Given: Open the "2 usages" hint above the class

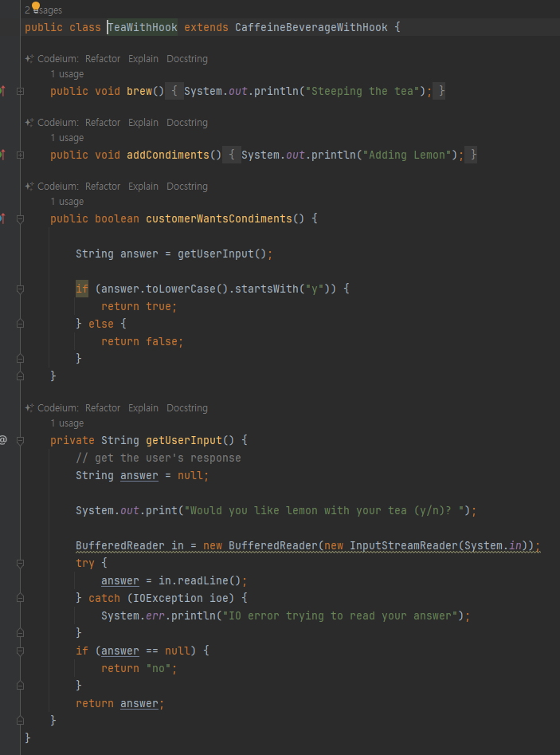Looking at the screenshot, I should pyautogui.click(x=43, y=10).
